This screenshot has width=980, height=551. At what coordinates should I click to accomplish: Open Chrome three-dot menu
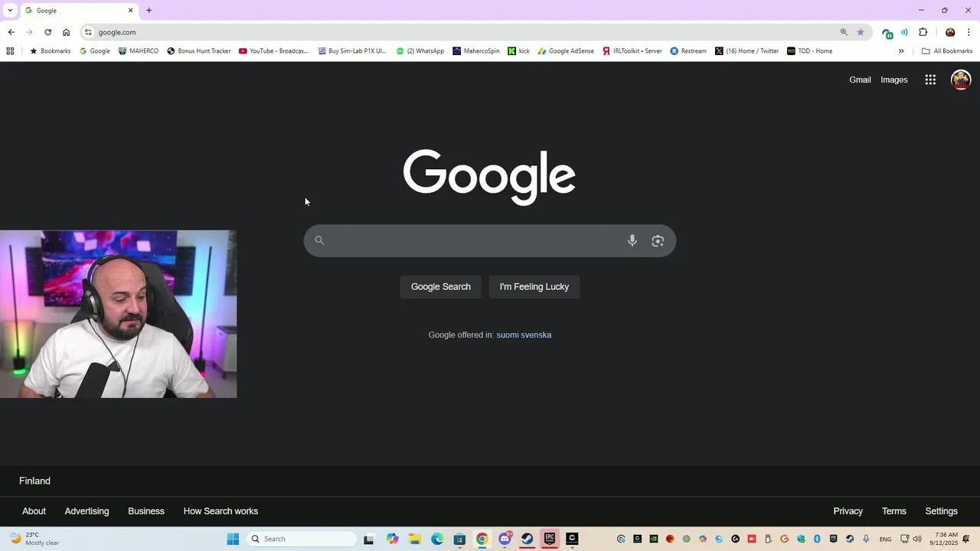[x=969, y=32]
